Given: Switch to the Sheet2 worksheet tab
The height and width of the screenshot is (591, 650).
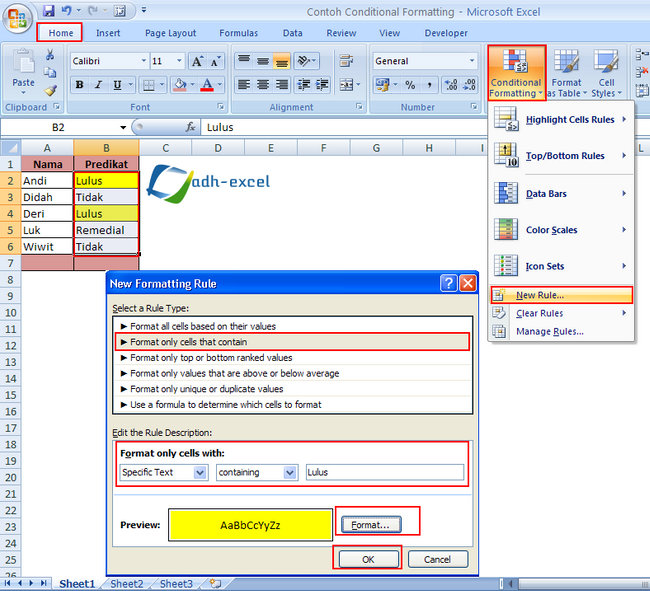Looking at the screenshot, I should [126, 584].
